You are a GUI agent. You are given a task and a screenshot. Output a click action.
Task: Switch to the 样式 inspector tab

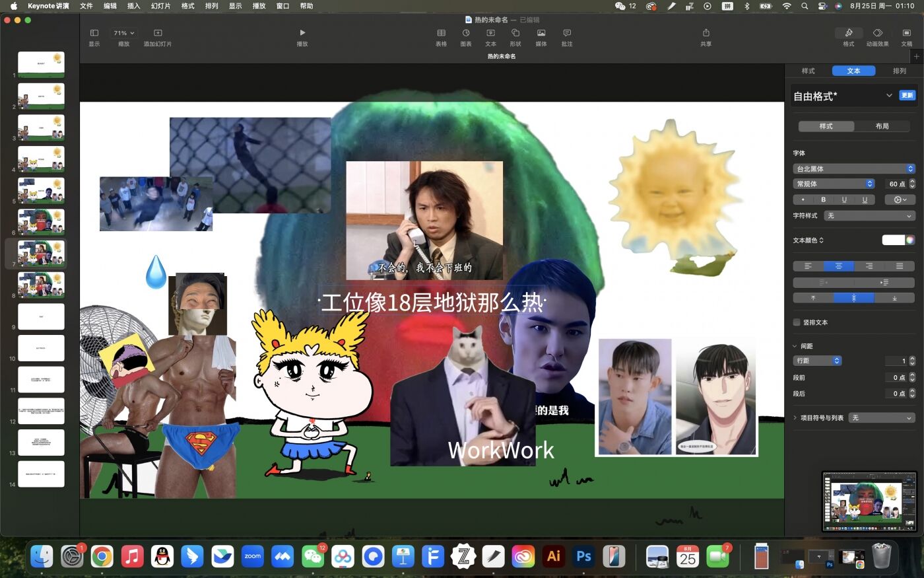[x=808, y=71]
